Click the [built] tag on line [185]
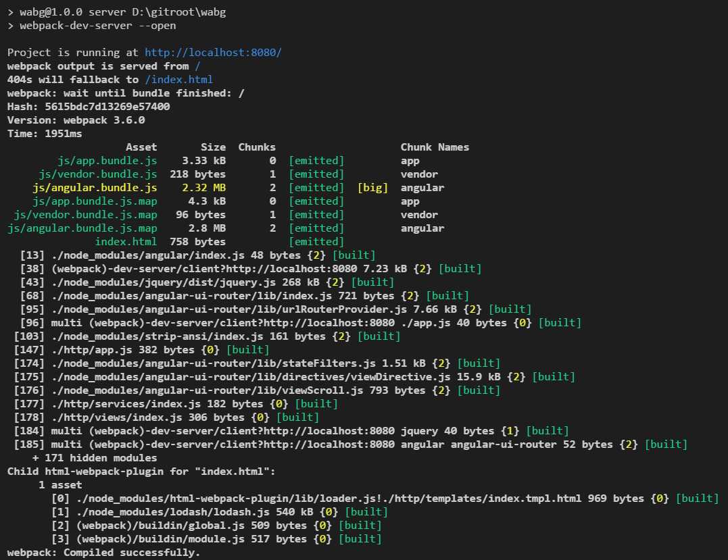This screenshot has height=560, width=728. point(666,444)
